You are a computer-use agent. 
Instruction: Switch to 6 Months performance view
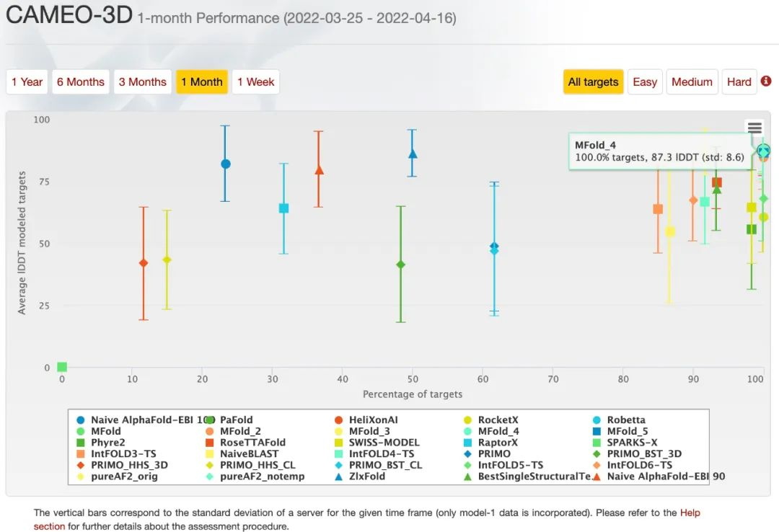click(x=81, y=82)
